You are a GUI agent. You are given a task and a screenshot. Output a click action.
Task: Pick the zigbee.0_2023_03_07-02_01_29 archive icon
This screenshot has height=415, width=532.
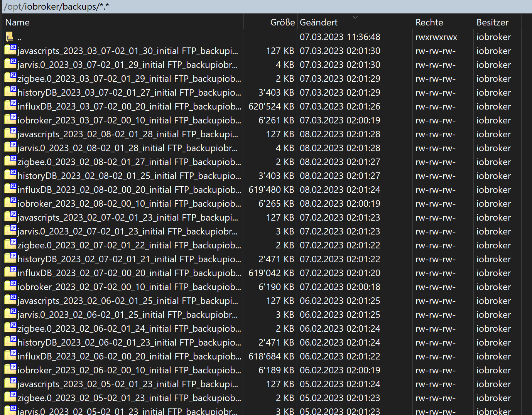(10, 78)
